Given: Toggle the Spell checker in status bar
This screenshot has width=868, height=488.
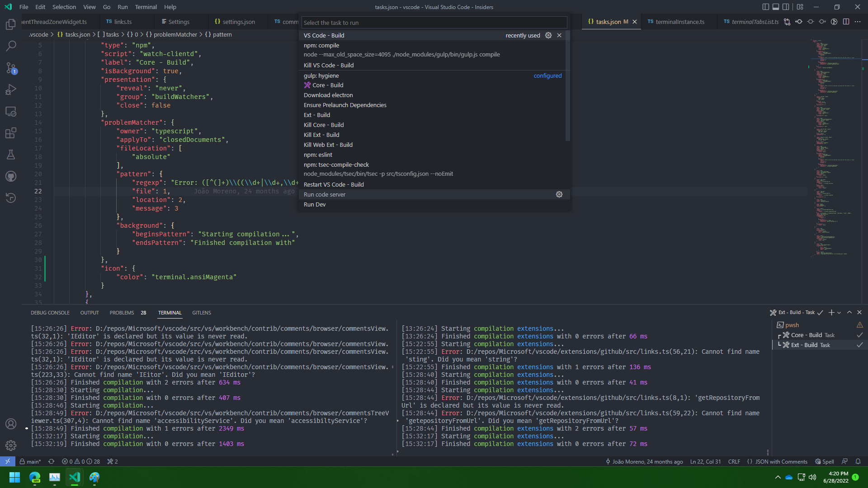Looking at the screenshot, I should coord(825,461).
